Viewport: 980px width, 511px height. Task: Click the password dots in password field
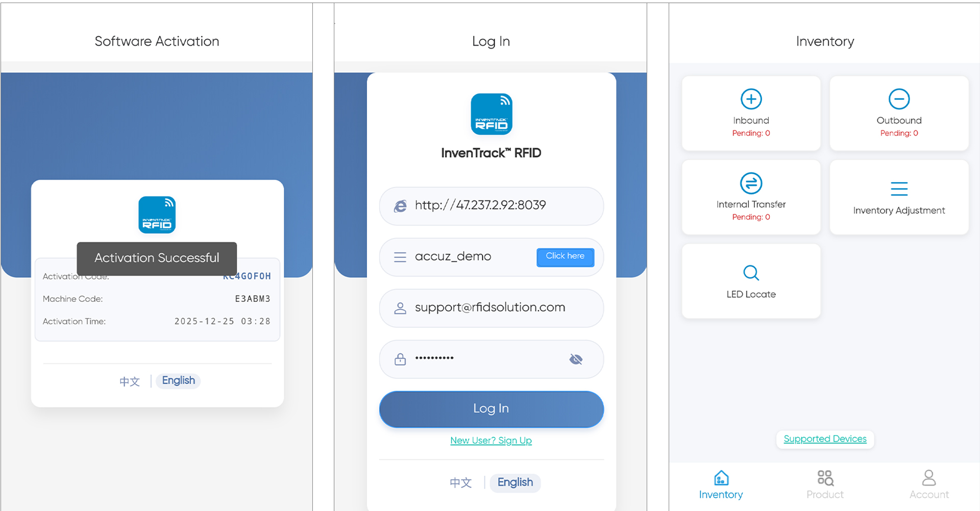pos(434,358)
